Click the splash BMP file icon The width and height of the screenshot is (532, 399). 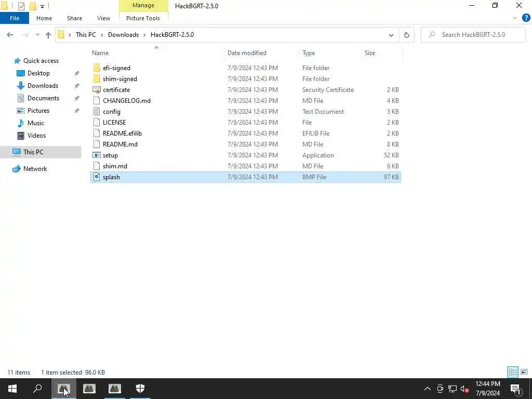97,177
